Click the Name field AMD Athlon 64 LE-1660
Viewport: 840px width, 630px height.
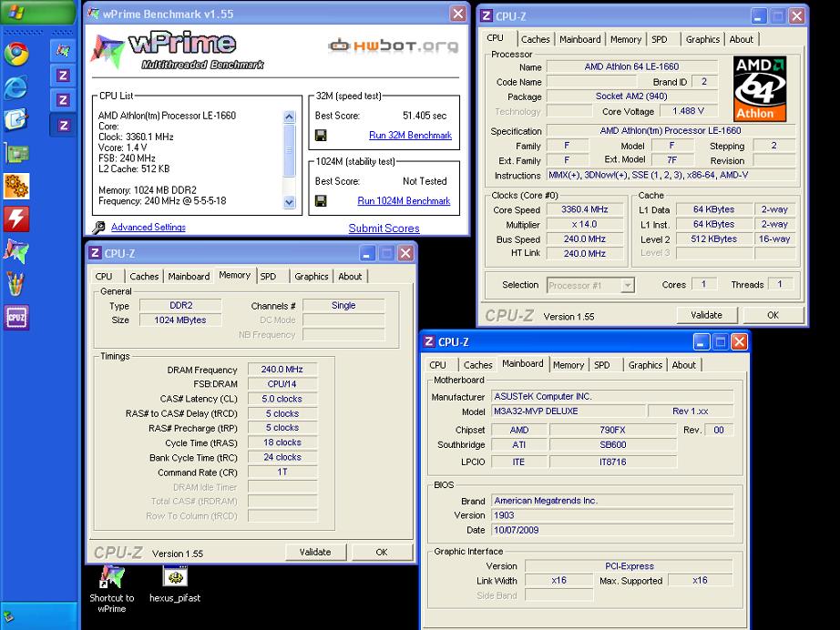631,66
